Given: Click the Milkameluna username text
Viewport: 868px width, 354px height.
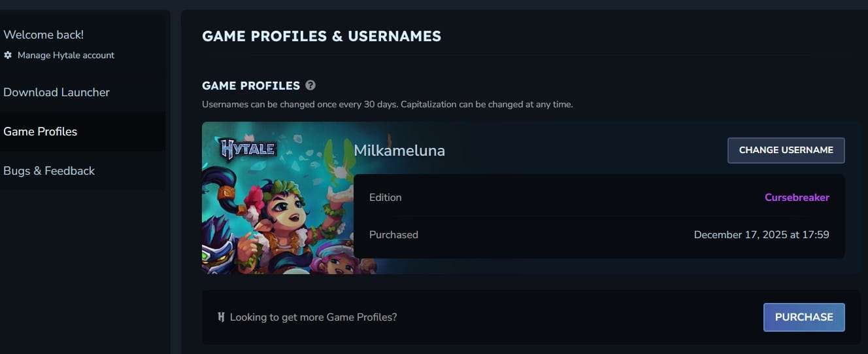Looking at the screenshot, I should [399, 150].
